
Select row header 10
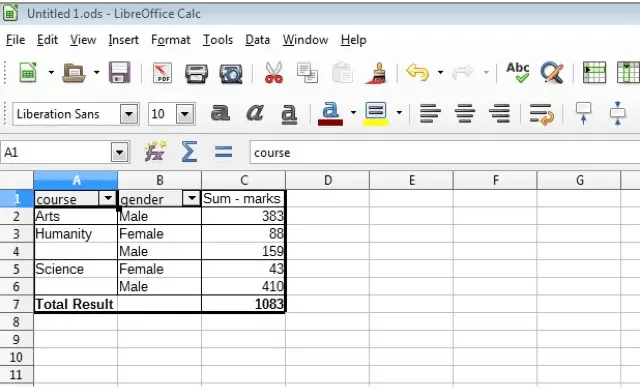[16, 357]
